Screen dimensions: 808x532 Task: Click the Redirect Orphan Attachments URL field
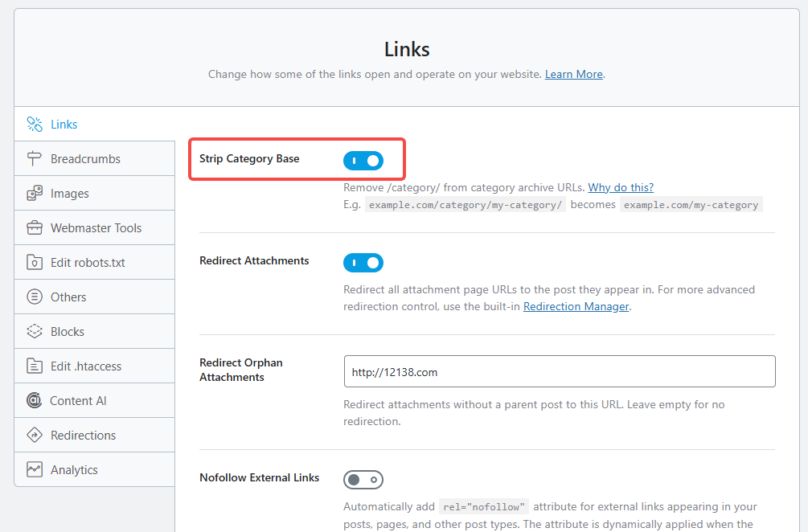pos(560,370)
